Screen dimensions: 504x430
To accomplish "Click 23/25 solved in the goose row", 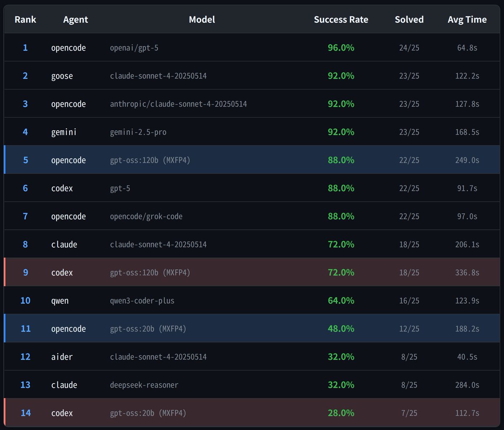I will point(409,76).
